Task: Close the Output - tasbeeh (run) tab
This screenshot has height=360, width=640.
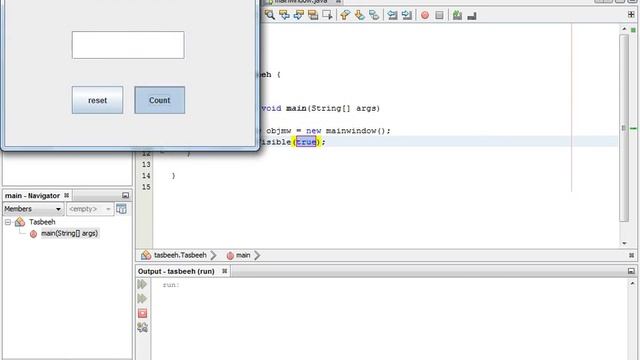Action: click(224, 271)
